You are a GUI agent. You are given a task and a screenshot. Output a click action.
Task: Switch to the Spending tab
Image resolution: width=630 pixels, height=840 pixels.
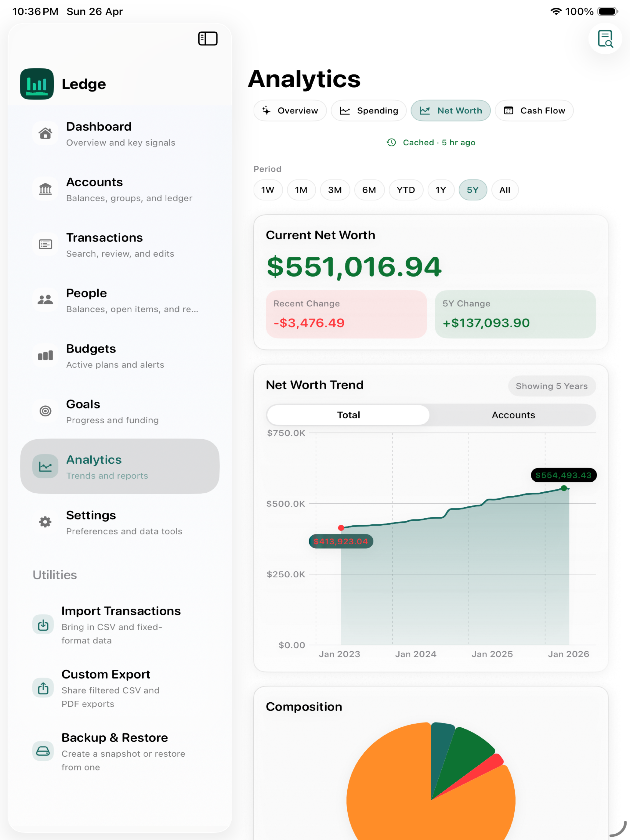click(368, 110)
